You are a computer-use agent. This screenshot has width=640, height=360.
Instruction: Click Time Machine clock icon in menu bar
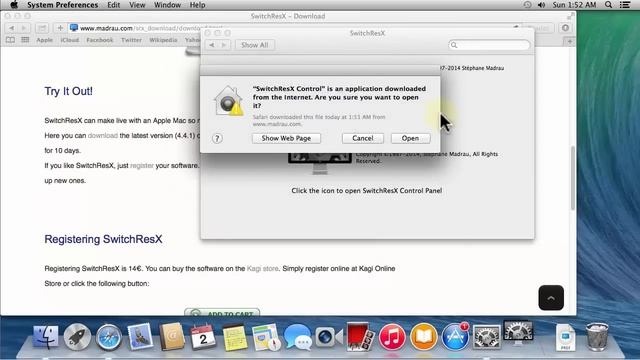coord(527,5)
